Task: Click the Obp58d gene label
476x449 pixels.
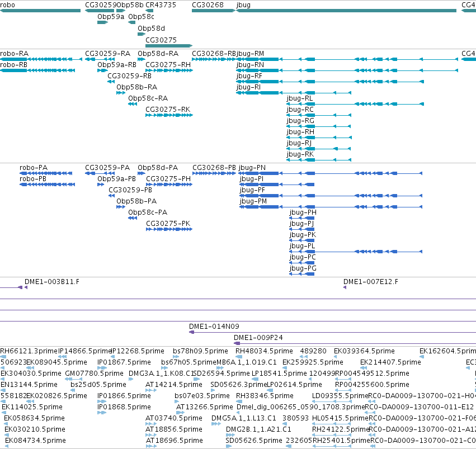Action: point(151,28)
